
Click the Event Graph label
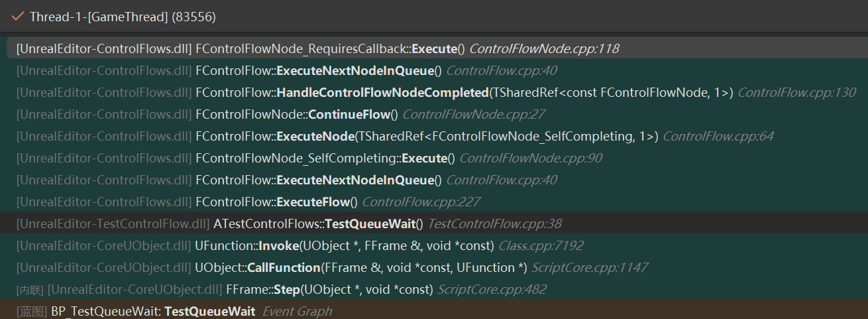[297, 312]
